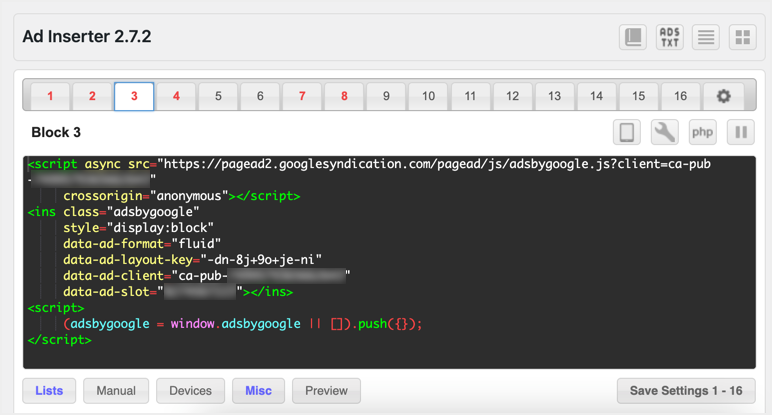Expand the Lists settings section
The height and width of the screenshot is (415, 772).
click(x=49, y=391)
